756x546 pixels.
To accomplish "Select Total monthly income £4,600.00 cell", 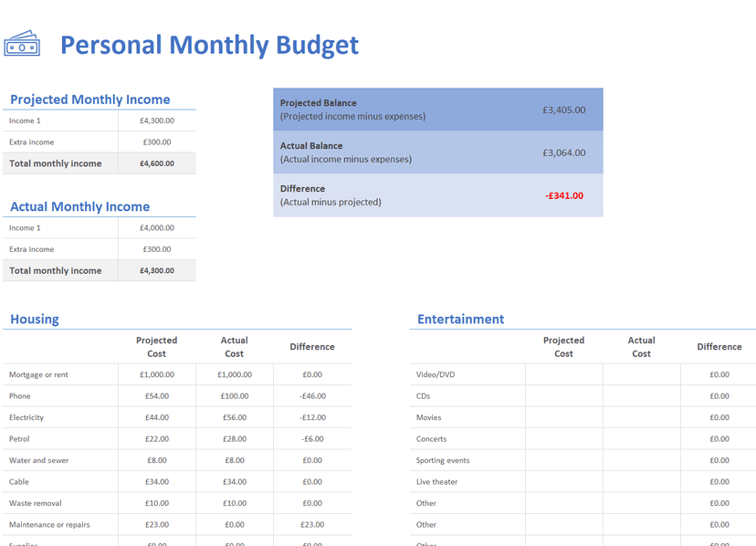I will (x=156, y=163).
